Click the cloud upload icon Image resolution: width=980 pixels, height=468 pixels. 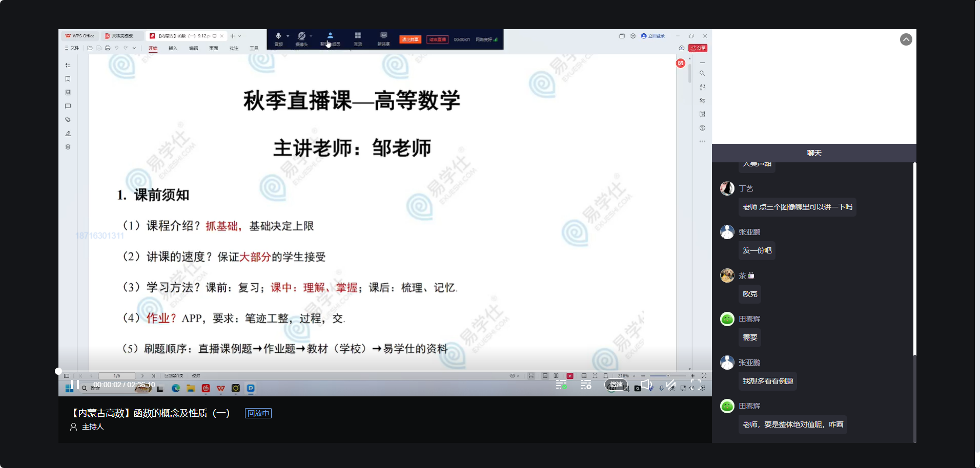(682, 48)
